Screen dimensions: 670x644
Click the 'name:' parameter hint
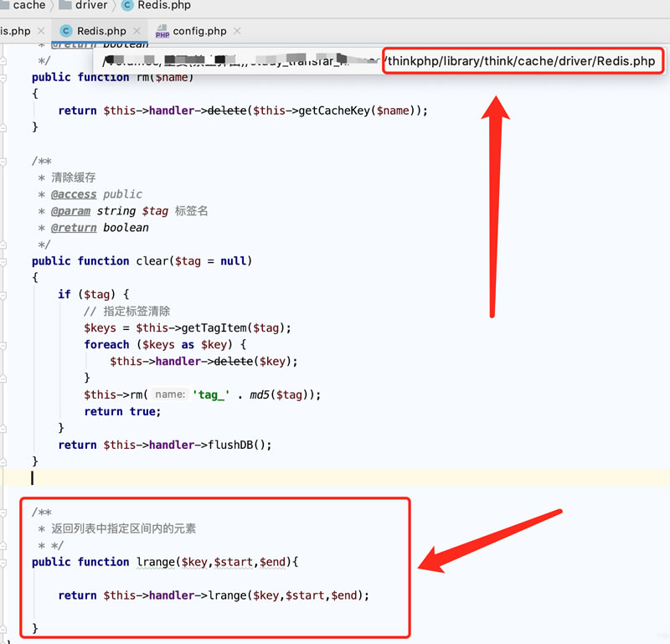170,394
